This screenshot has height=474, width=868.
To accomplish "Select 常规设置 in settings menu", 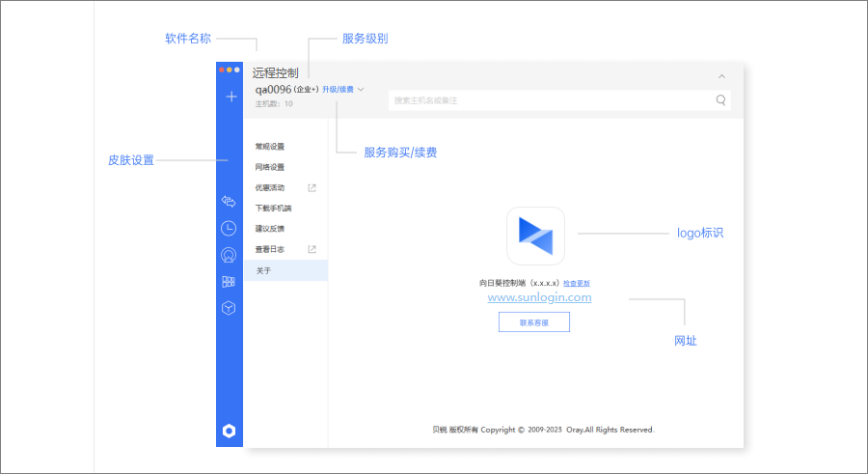I will point(270,147).
